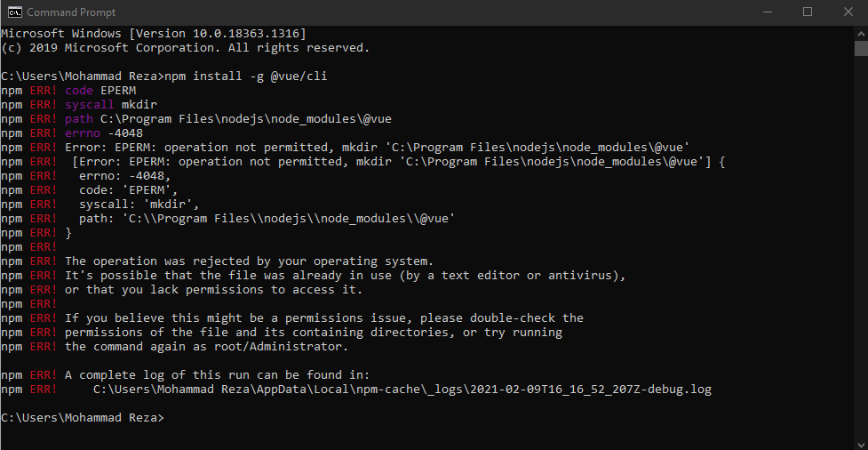Open the Command Prompt system menu icon
This screenshot has width=868, height=450.
[14, 12]
